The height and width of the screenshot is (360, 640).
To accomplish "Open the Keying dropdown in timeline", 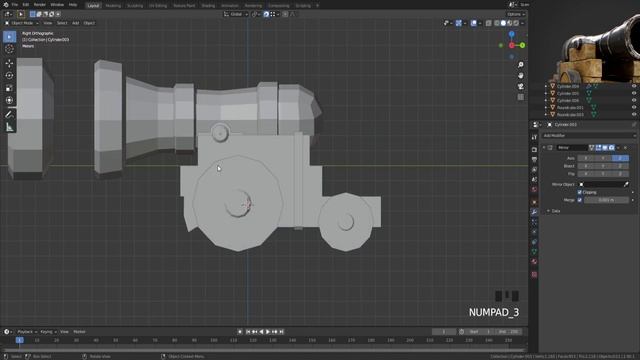I will tap(49, 332).
